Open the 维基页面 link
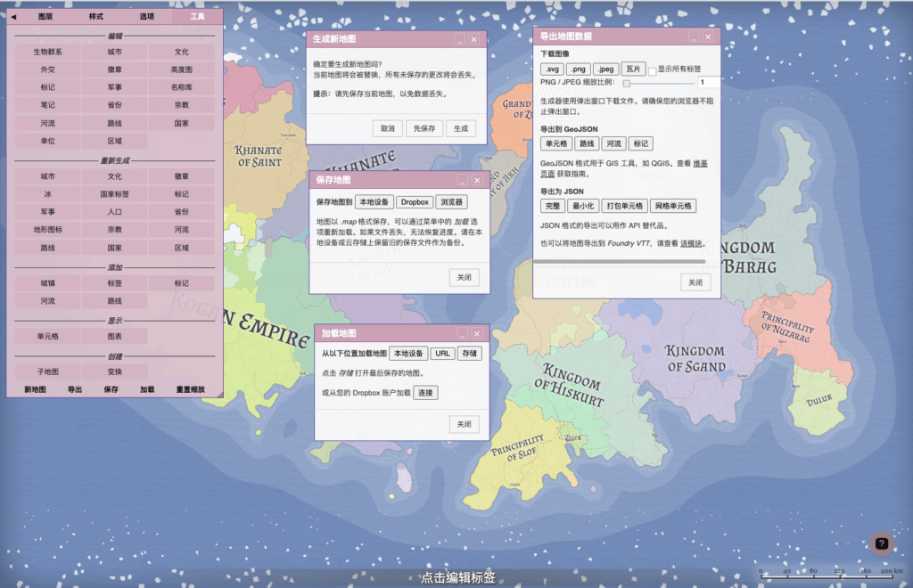 click(701, 164)
